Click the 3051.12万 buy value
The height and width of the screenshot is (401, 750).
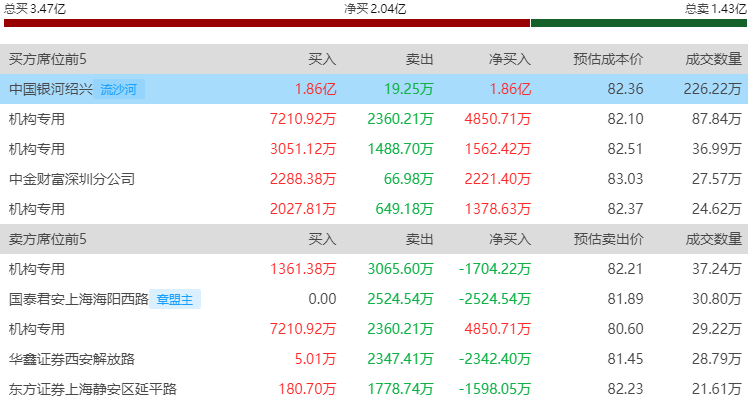303,149
